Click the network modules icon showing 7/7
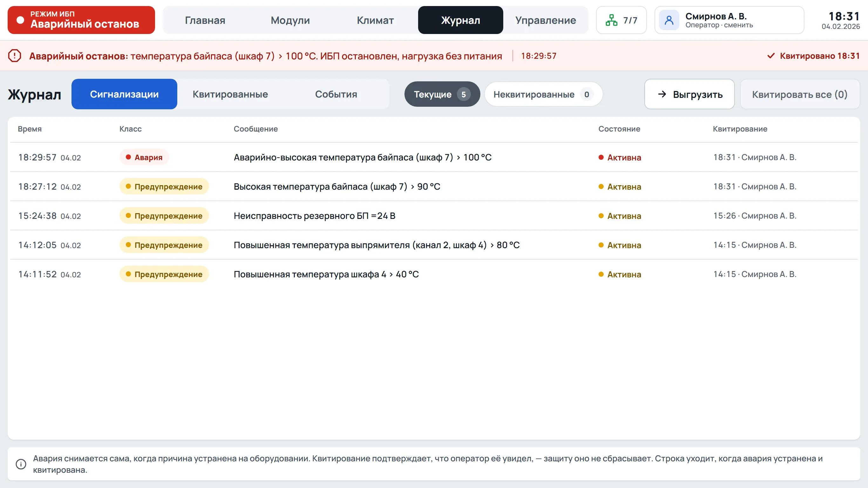The height and width of the screenshot is (488, 868). [x=611, y=20]
